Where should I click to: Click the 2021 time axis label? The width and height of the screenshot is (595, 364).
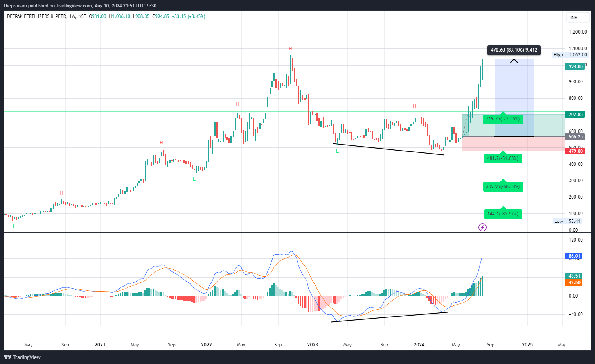click(100, 345)
